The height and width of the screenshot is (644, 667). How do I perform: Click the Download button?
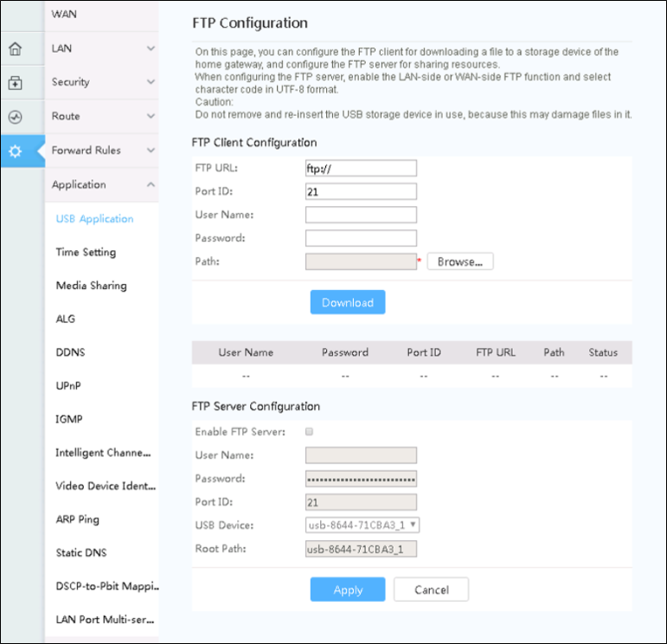coord(348,302)
